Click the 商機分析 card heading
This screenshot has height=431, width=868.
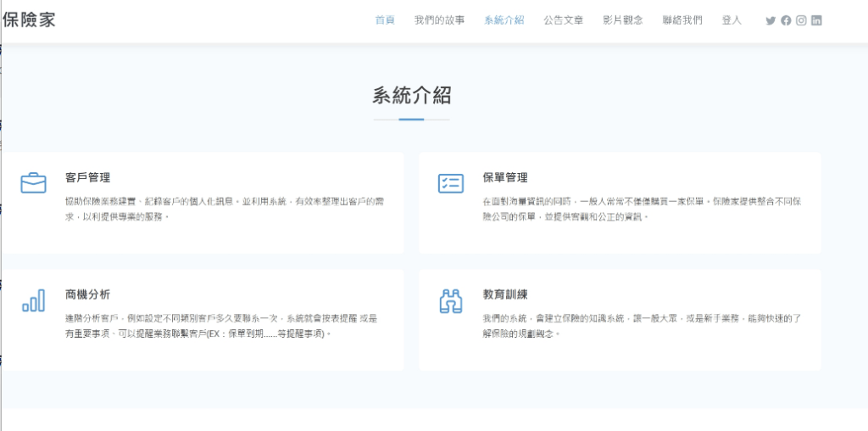[x=87, y=294]
